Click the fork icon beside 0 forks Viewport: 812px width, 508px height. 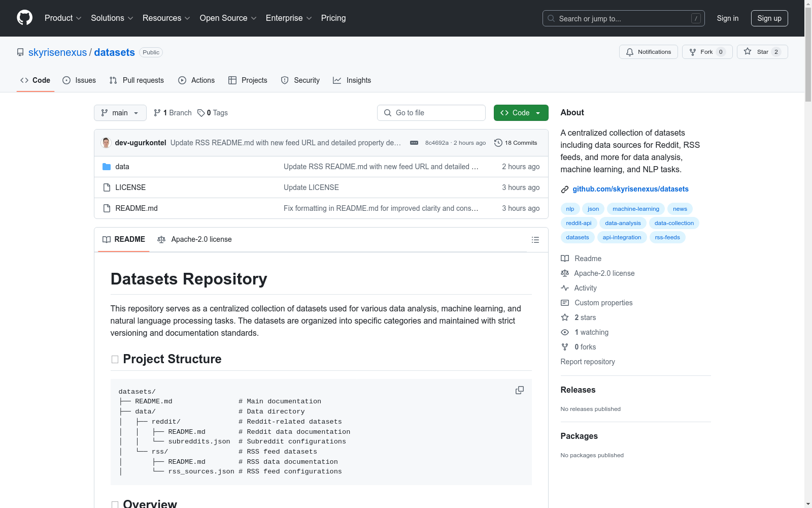point(565,347)
